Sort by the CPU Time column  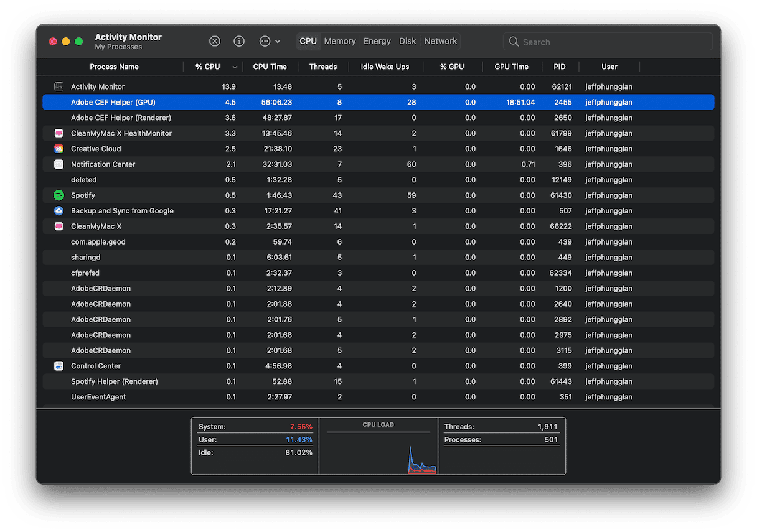(270, 67)
